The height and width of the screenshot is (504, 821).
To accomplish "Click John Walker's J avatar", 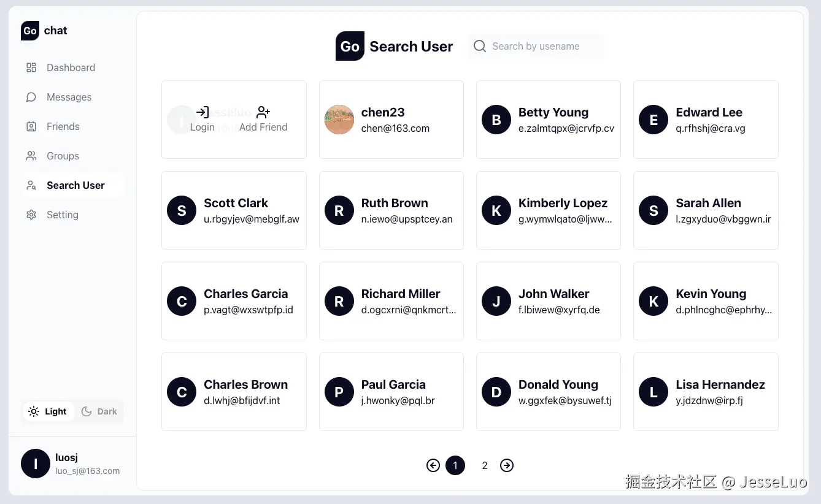I will [496, 301].
